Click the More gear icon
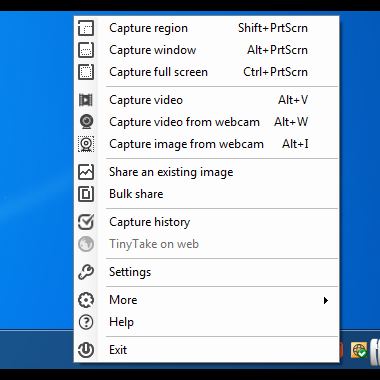This screenshot has width=380, height=380. pyautogui.click(x=86, y=300)
